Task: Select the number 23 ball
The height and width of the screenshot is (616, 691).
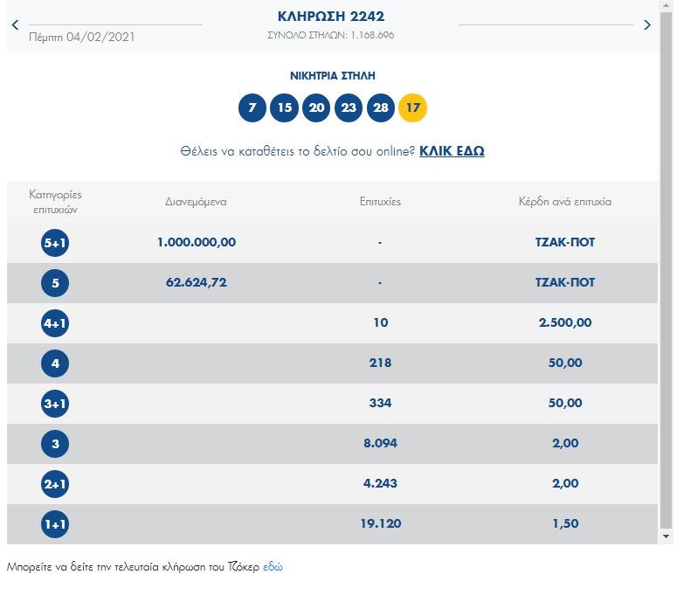Action: point(349,108)
